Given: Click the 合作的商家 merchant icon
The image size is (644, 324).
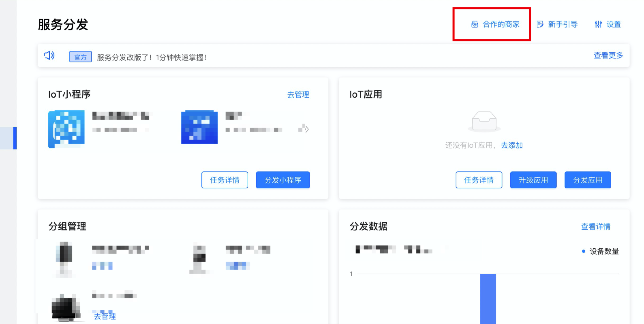Looking at the screenshot, I should (475, 24).
